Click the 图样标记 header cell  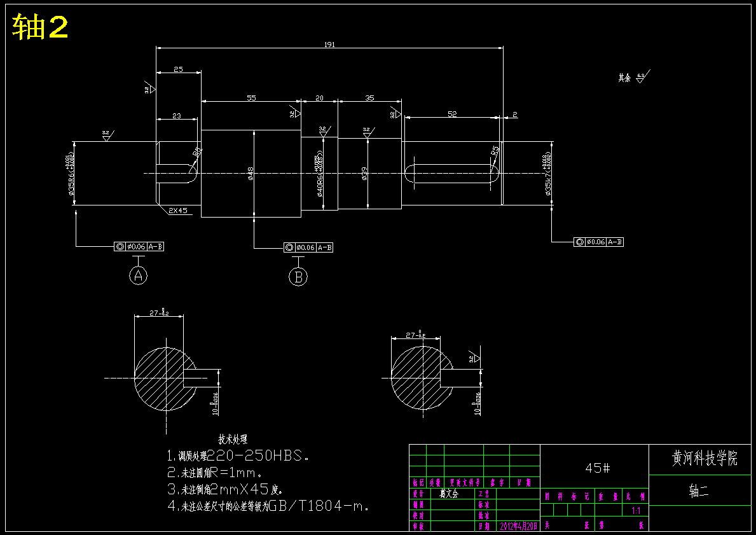(x=567, y=496)
